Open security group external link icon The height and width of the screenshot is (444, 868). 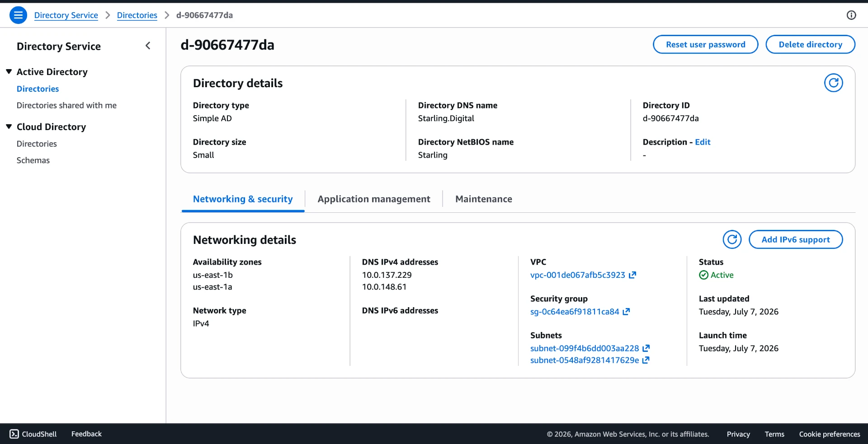[626, 312]
